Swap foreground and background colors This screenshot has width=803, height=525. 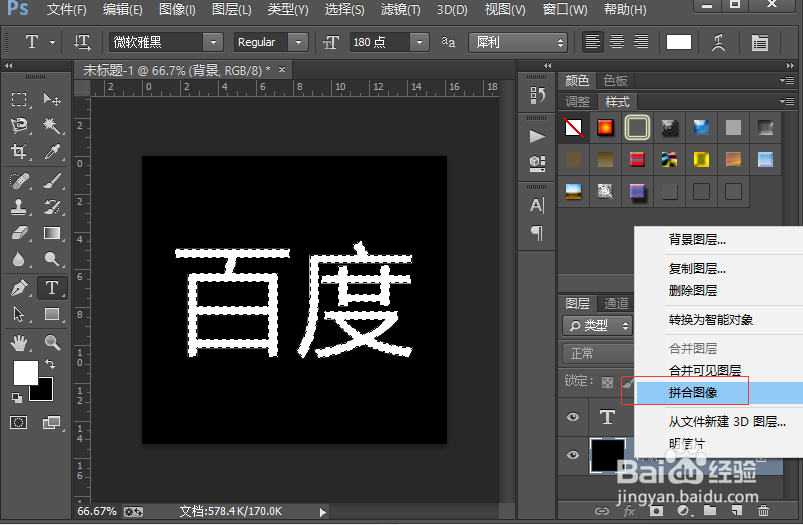(50, 364)
